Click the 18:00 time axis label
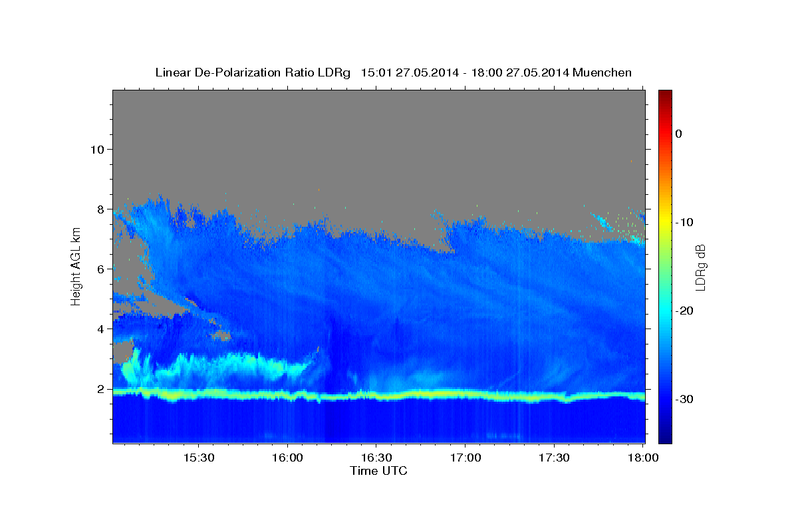 click(x=643, y=458)
